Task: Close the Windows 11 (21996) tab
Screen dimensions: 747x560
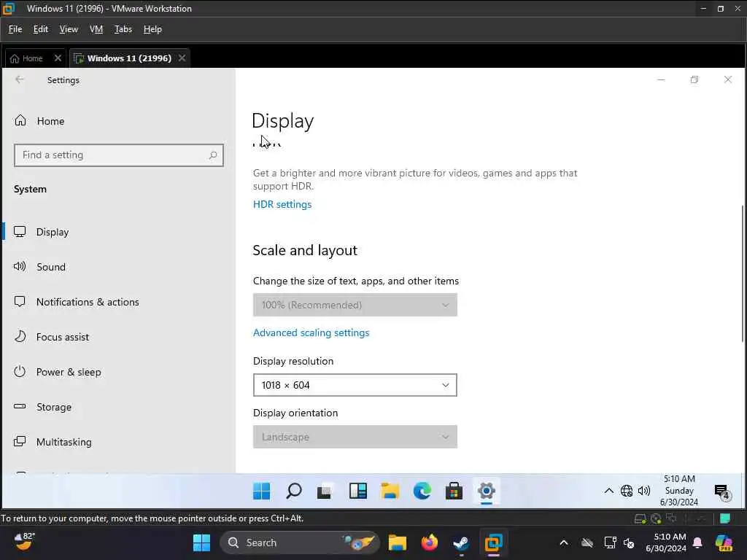Action: [x=182, y=58]
